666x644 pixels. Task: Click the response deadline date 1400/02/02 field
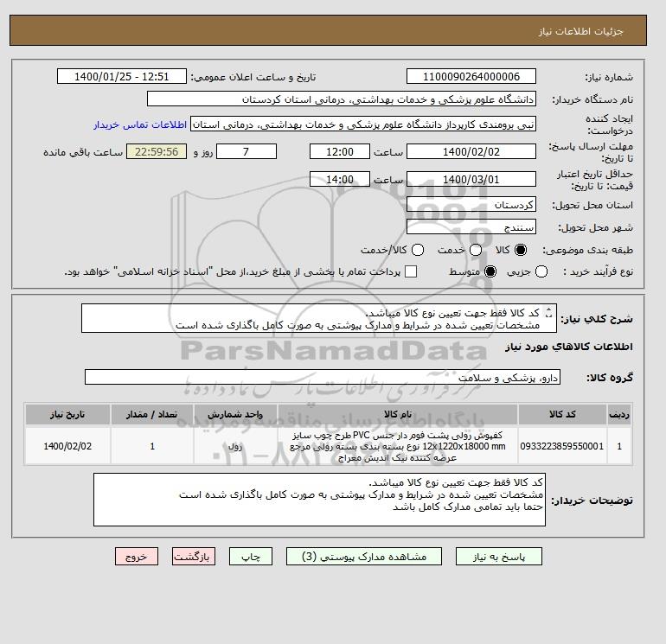[471, 151]
